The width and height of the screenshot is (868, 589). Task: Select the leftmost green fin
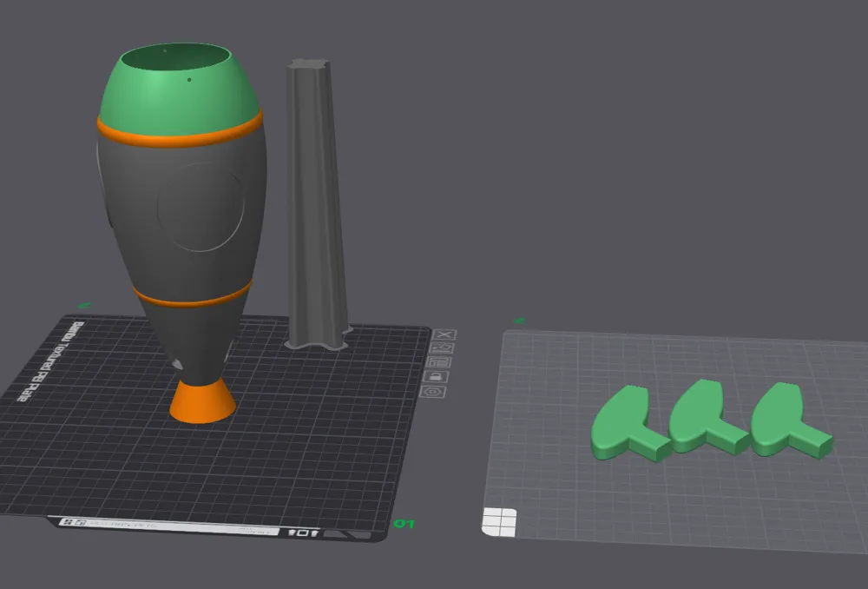[x=630, y=424]
